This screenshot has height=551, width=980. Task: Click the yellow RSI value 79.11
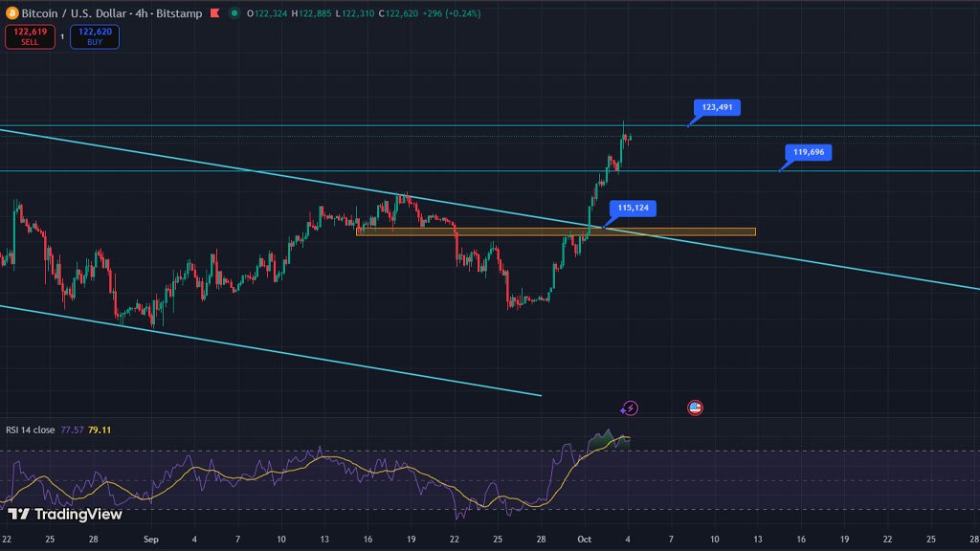click(100, 430)
